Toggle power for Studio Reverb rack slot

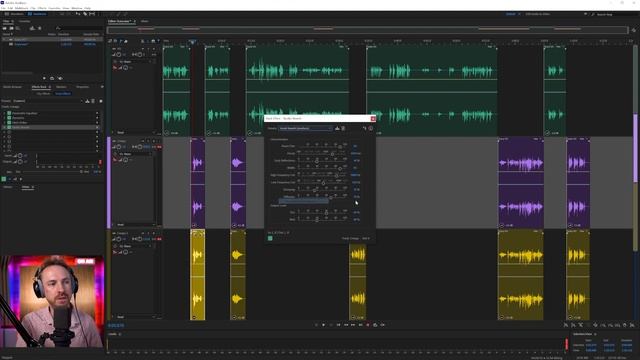click(x=9, y=127)
